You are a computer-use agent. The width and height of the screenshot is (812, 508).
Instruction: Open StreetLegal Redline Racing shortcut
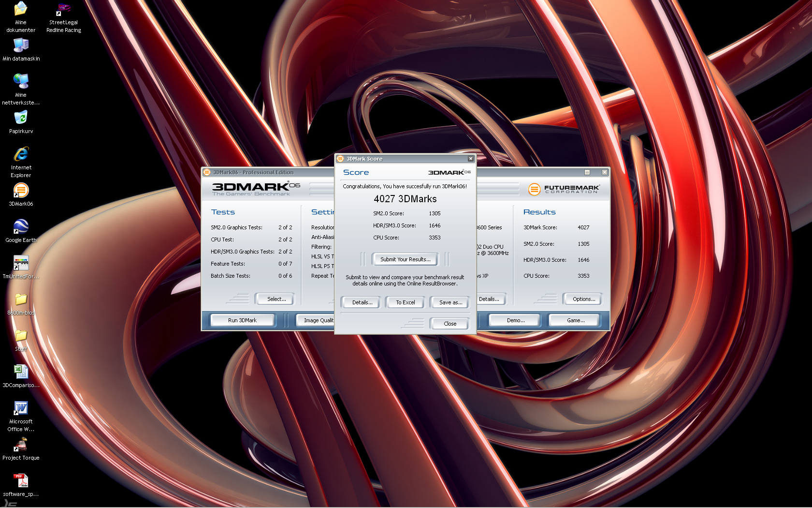[64, 17]
